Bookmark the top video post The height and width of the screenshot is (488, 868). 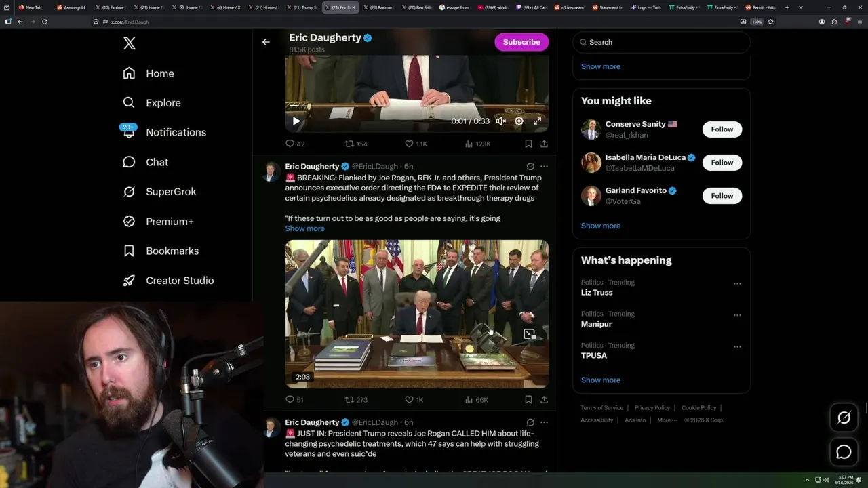point(528,144)
